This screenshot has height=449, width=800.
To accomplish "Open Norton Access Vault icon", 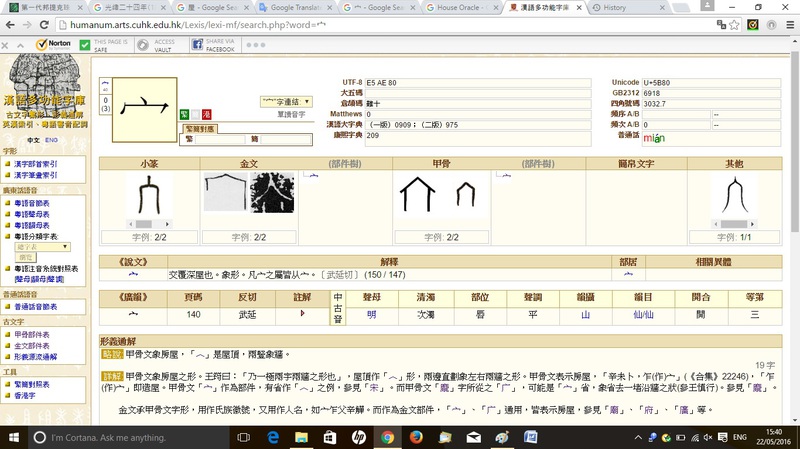I will coord(143,45).
